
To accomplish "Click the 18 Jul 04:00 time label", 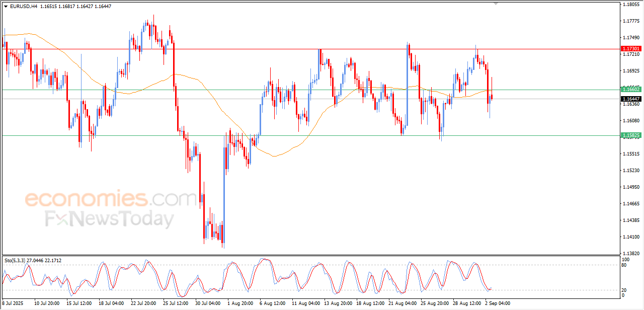I will point(111,303).
